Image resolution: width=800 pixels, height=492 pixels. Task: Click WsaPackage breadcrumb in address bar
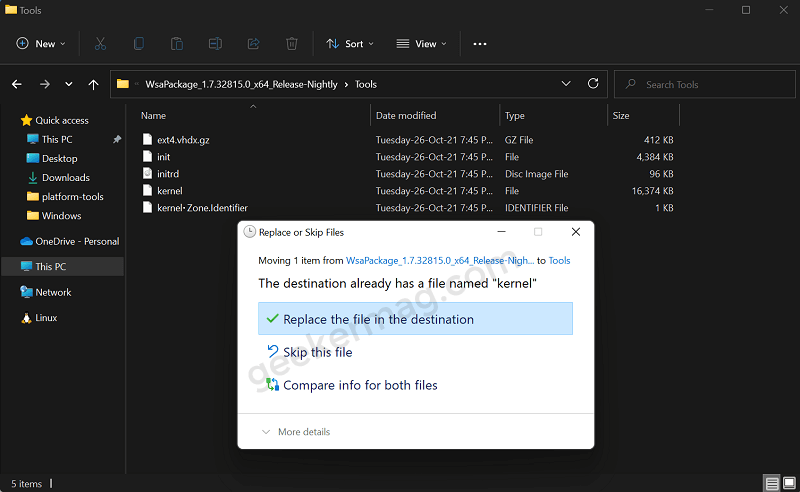(x=241, y=84)
